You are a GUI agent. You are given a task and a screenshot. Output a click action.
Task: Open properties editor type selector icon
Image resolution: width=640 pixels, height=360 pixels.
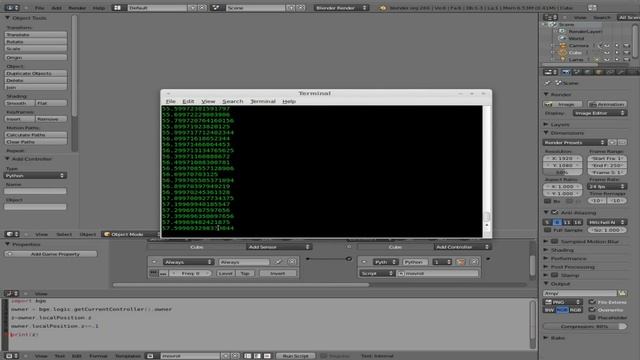550,72
